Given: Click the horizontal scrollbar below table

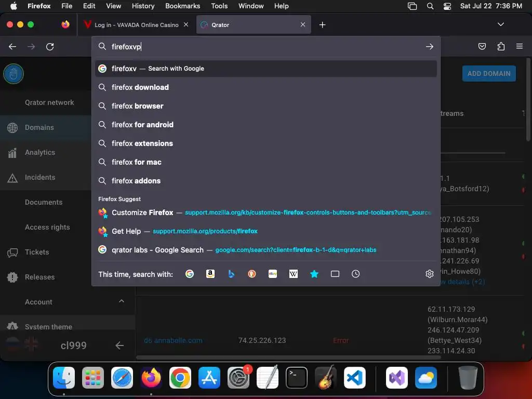Looking at the screenshot, I should point(288,357).
